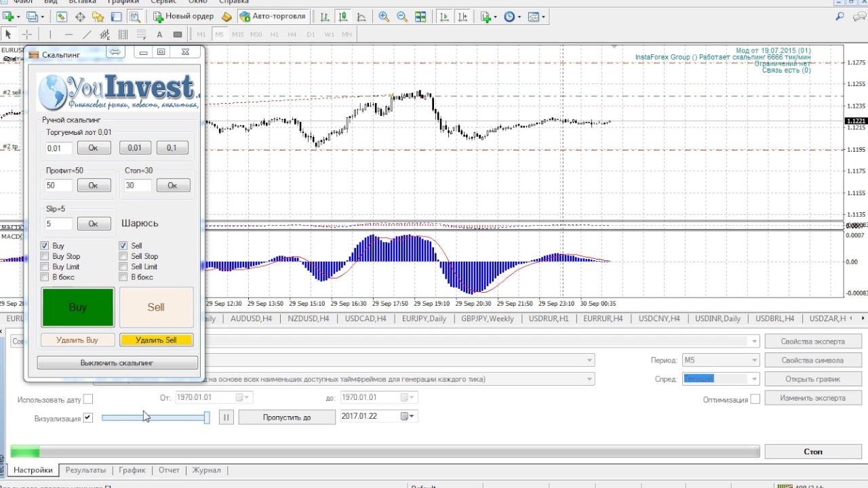Toggle the Terminal window icon
This screenshot has height=488, width=868.
coord(117,16)
